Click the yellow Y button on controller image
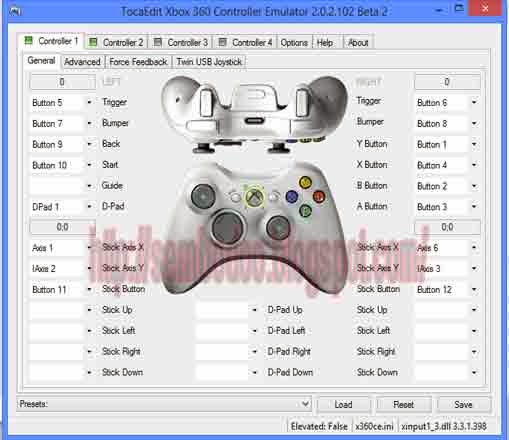The height and width of the screenshot is (440, 509). click(305, 182)
